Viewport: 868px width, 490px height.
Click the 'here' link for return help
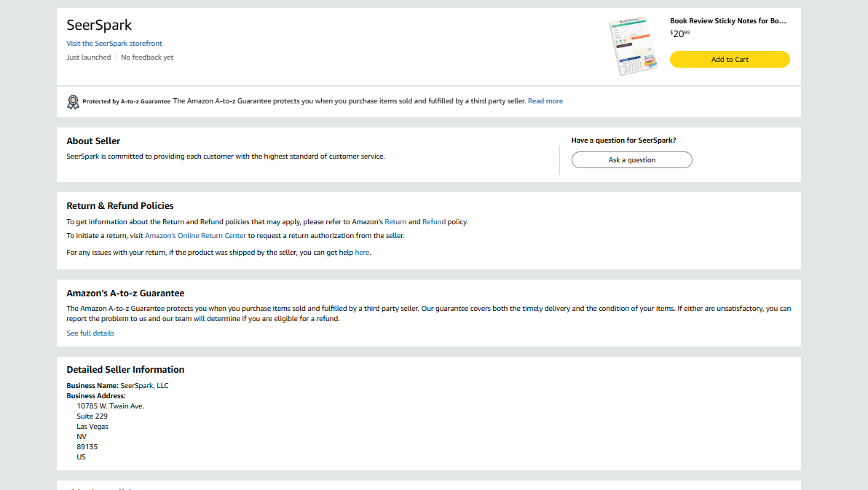[362, 253]
